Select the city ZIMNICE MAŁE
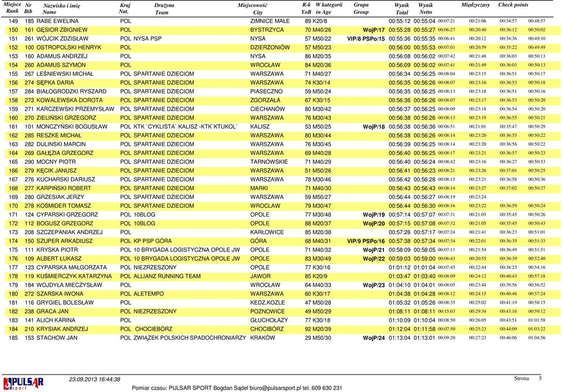 (270, 21)
